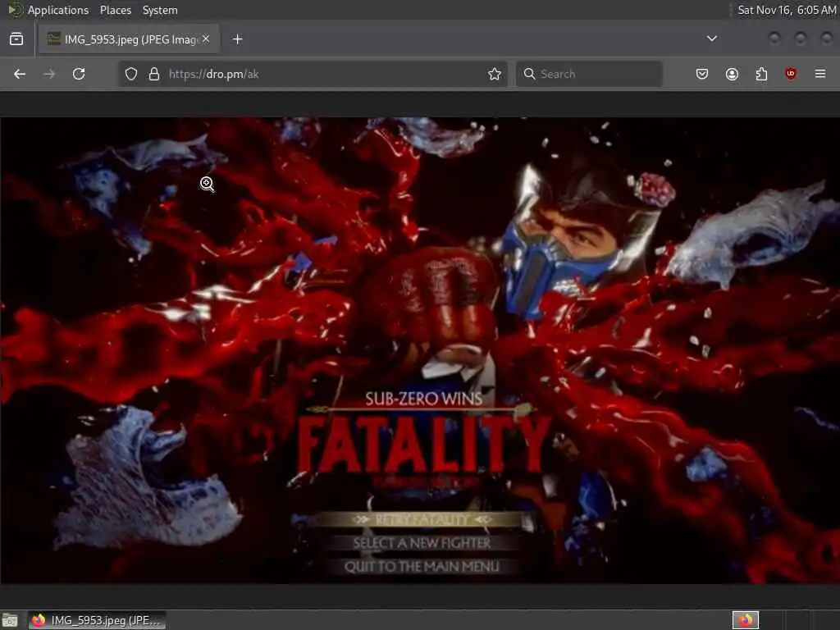
Task: Click the Fatality image to zoom in
Action: point(420,350)
